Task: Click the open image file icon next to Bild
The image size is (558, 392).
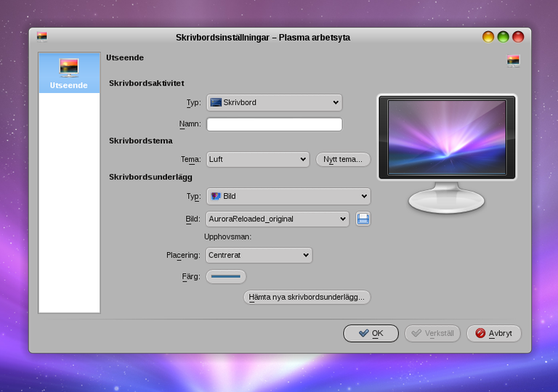Action: point(363,219)
